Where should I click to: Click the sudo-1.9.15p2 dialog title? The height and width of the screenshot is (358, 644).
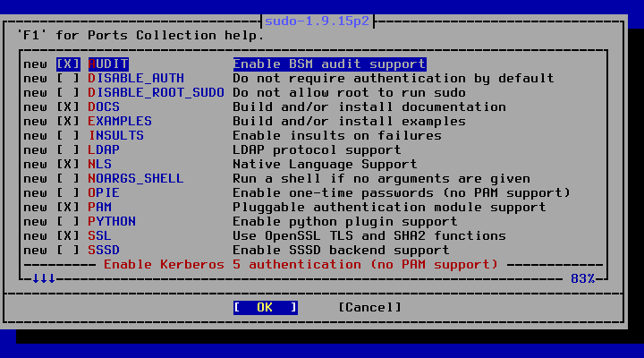(317, 21)
